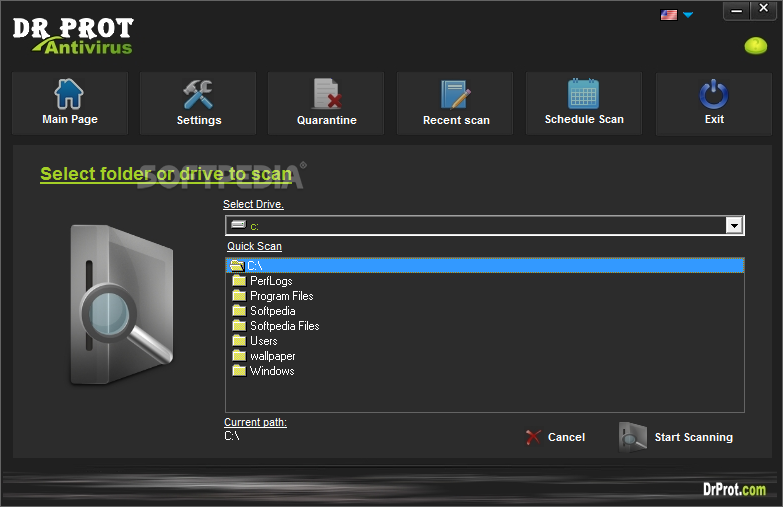This screenshot has width=783, height=507.
Task: Click the PerfLogs folder icon
Action: pos(239,280)
